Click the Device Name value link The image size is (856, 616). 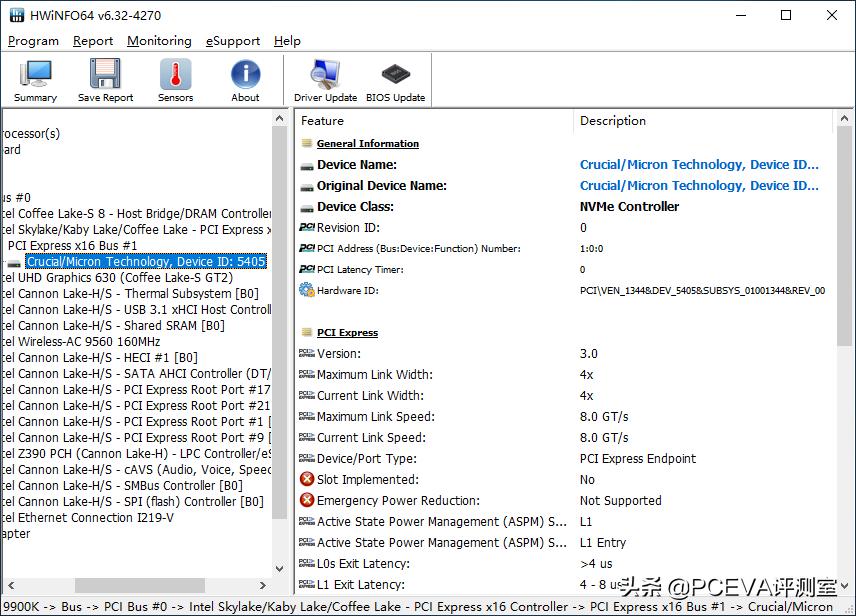tap(699, 165)
